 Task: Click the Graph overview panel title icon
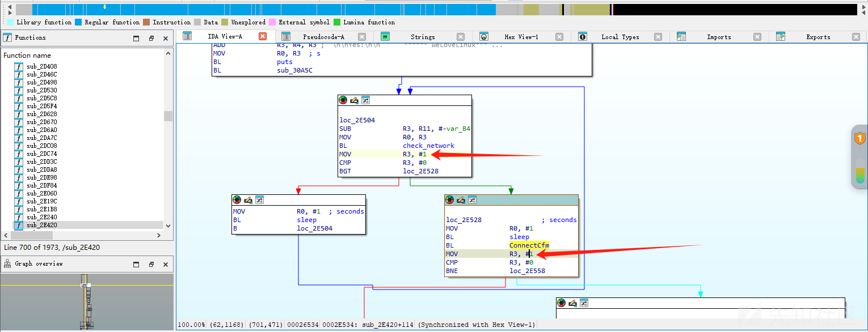coord(7,264)
